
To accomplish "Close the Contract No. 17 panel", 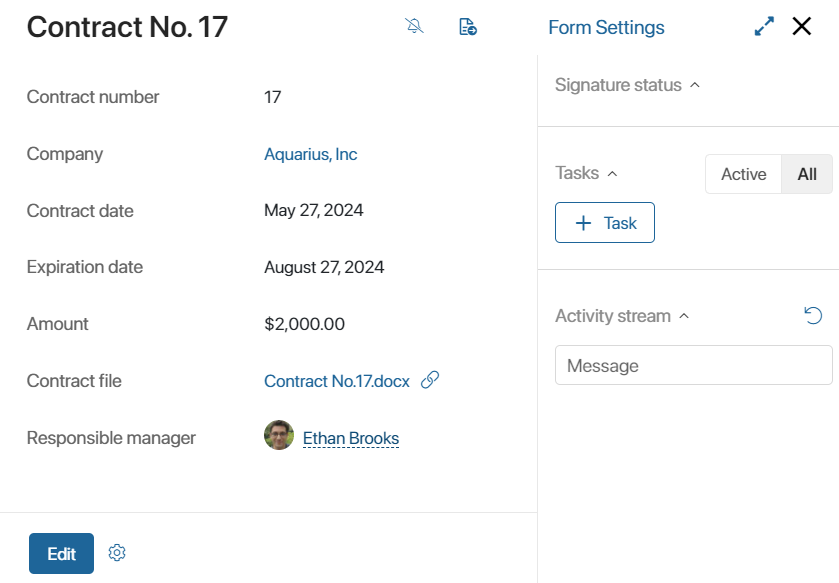I will pyautogui.click(x=802, y=26).
